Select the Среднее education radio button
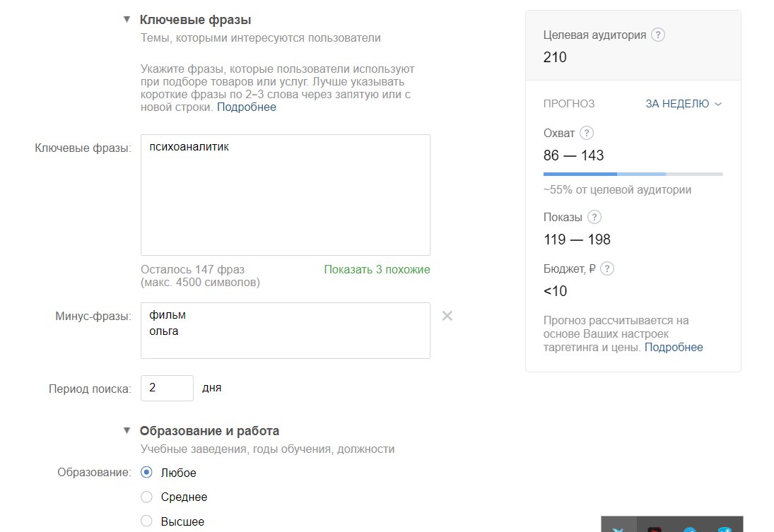This screenshot has height=532, width=774. (146, 497)
